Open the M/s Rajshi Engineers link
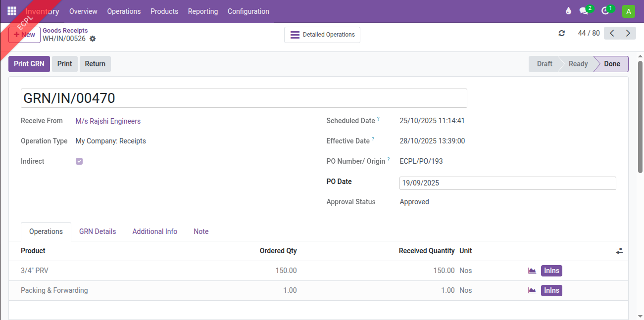This screenshot has height=320, width=644. click(x=108, y=121)
